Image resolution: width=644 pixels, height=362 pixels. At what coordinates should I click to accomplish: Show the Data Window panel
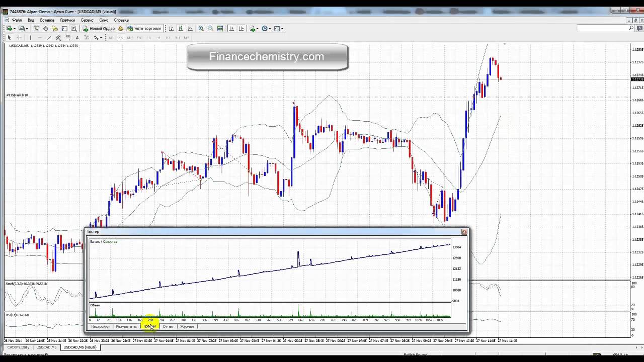click(x=46, y=29)
